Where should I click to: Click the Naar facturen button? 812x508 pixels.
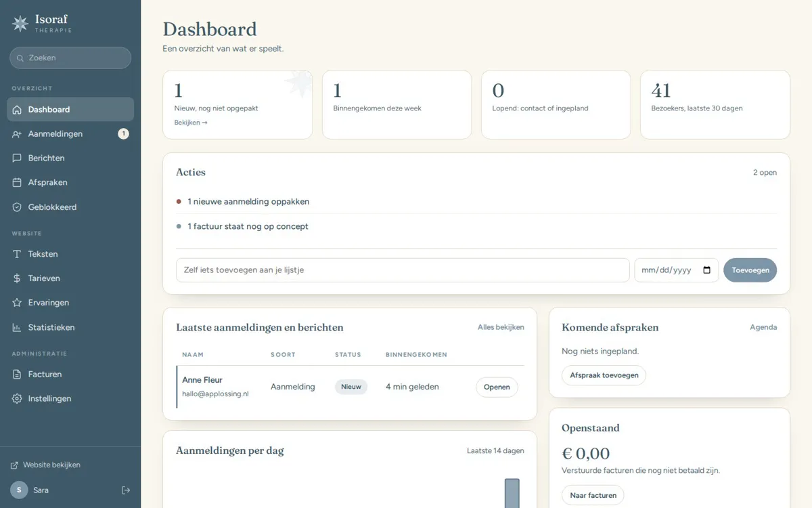click(593, 495)
